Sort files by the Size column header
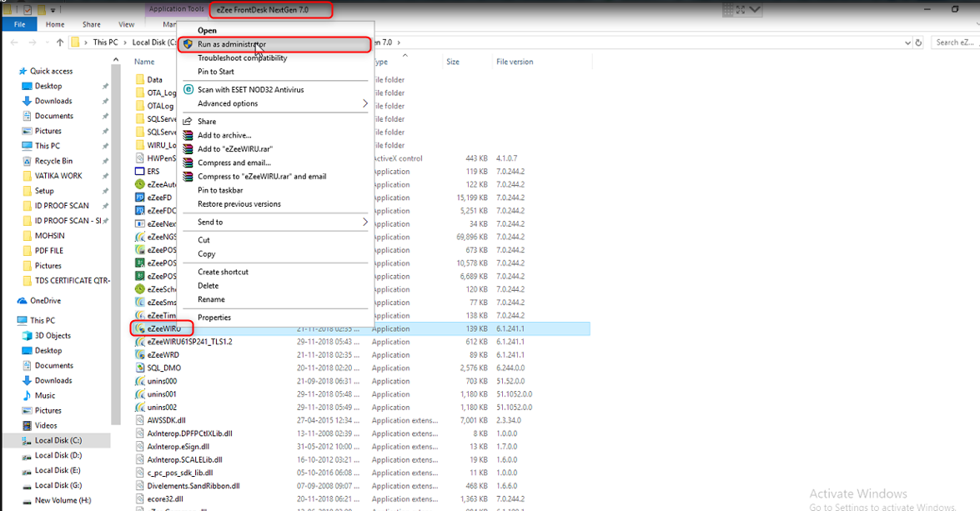Screen dimensions: 980x511 (x=453, y=62)
